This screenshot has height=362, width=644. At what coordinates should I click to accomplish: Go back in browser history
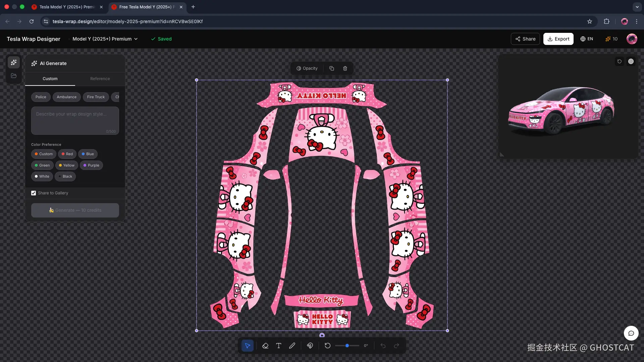click(7, 21)
